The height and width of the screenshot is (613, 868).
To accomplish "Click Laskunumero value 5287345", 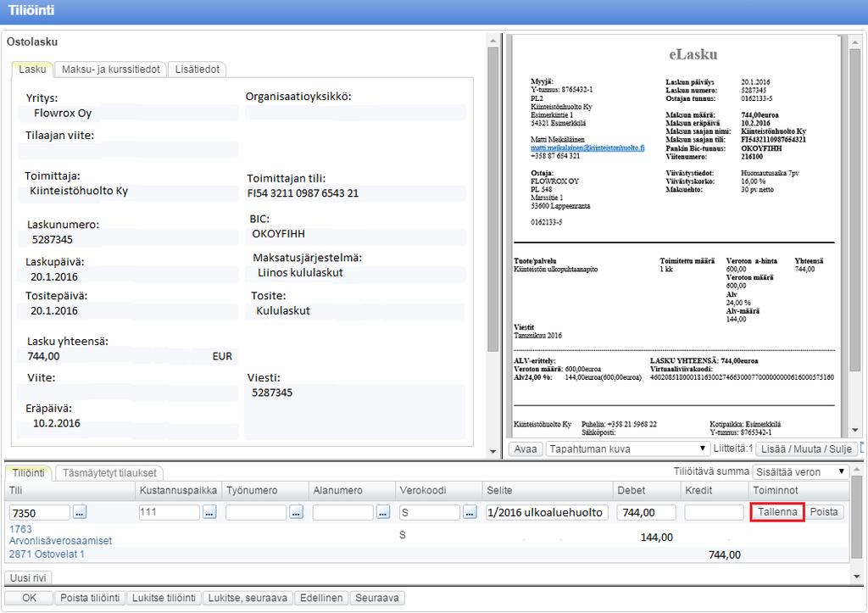I will [52, 240].
